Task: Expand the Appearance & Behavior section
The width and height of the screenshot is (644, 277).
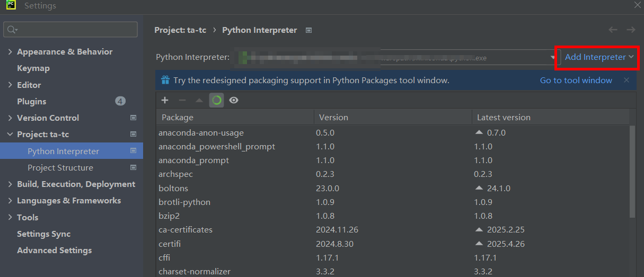Action: tap(10, 52)
